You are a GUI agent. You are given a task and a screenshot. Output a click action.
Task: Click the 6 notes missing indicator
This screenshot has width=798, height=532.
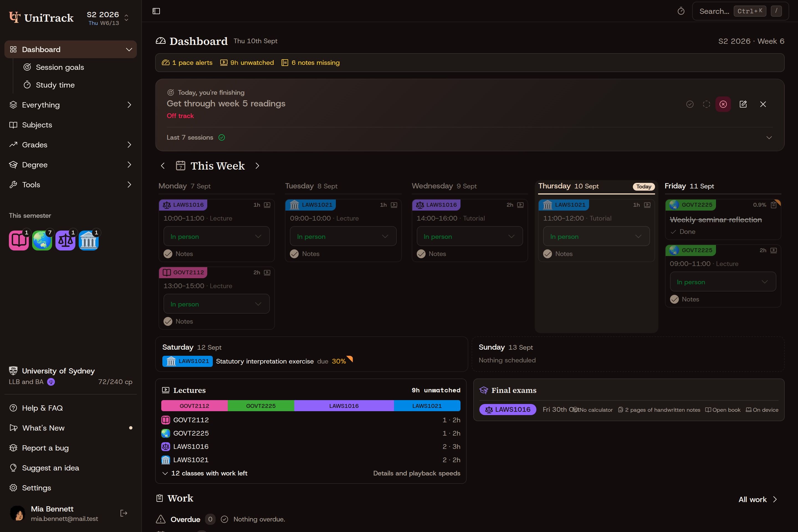(310, 63)
